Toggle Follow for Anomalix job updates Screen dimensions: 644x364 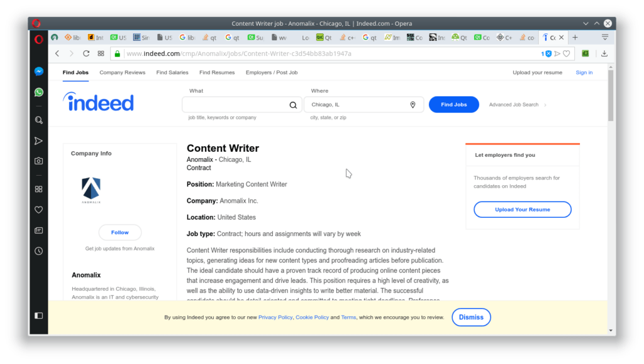119,232
